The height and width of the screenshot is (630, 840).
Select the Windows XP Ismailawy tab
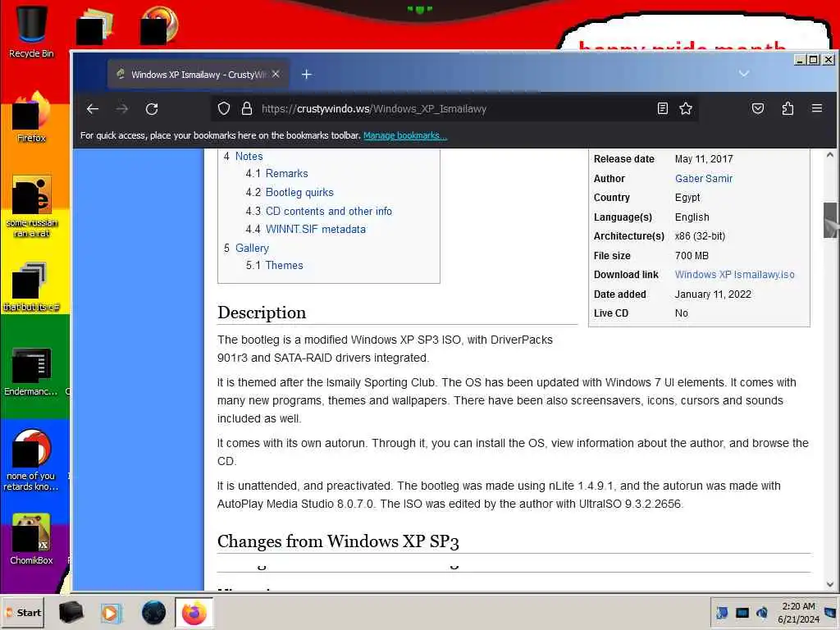pyautogui.click(x=199, y=74)
